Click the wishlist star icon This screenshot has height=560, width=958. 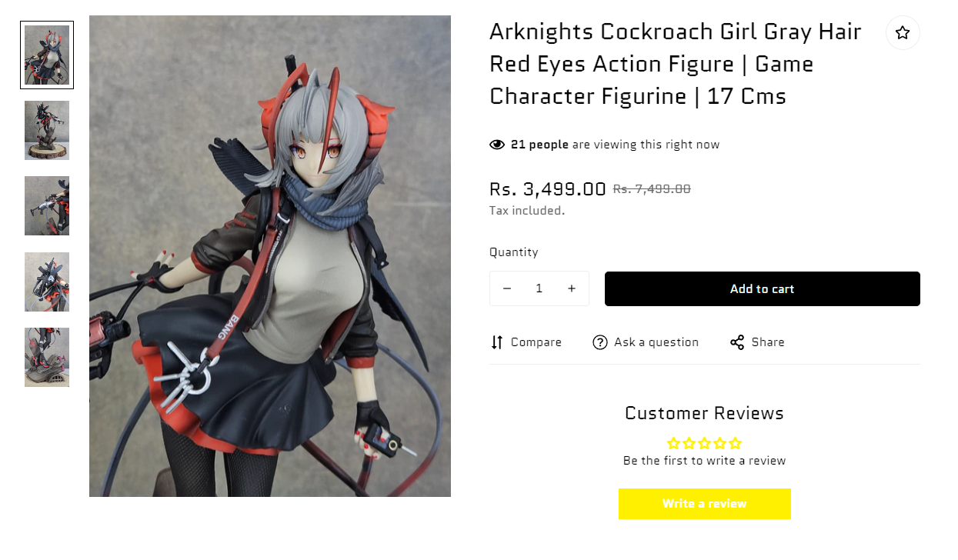[x=903, y=33]
